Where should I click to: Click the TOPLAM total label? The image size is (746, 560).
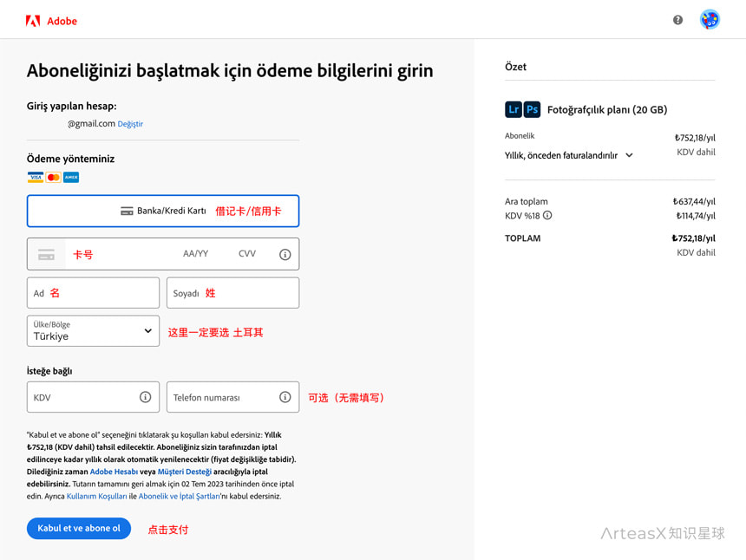pyautogui.click(x=522, y=238)
